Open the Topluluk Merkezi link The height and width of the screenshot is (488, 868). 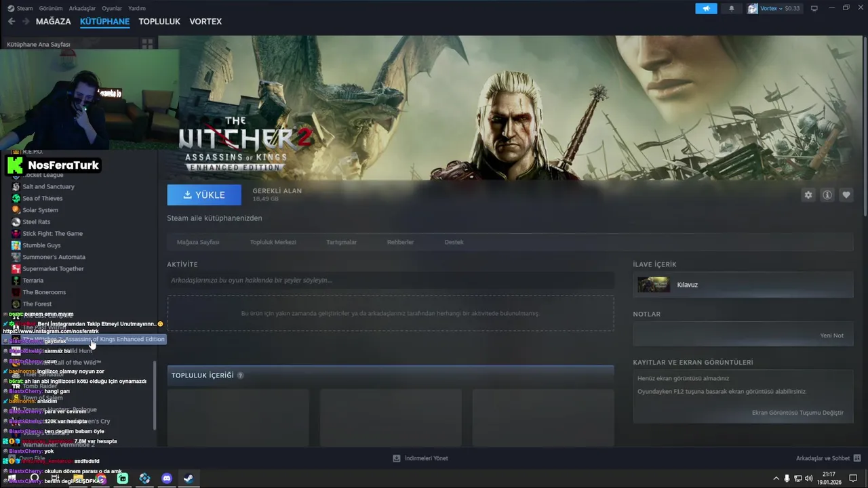coord(273,242)
